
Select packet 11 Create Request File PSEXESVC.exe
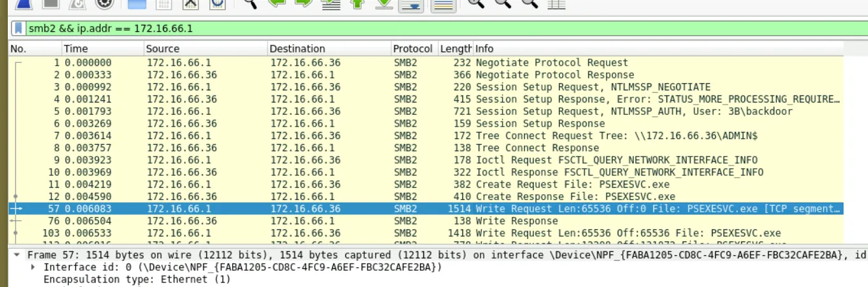pyautogui.click(x=426, y=184)
